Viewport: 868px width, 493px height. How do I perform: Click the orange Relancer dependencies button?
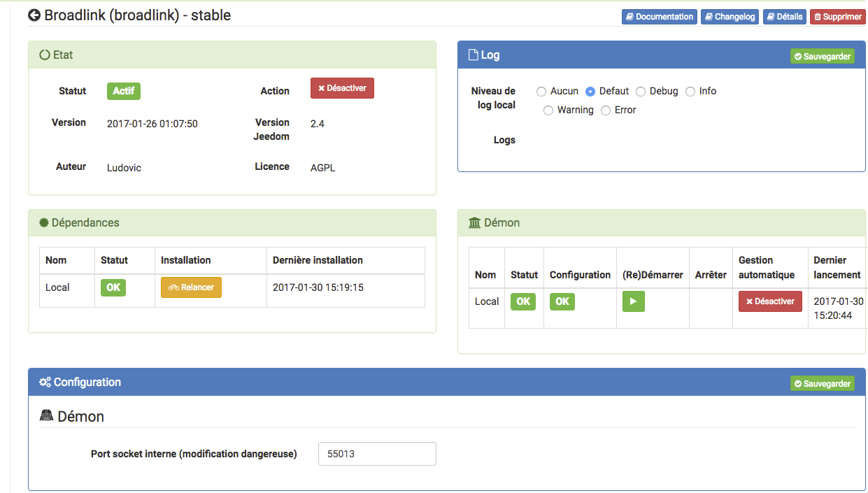point(191,287)
